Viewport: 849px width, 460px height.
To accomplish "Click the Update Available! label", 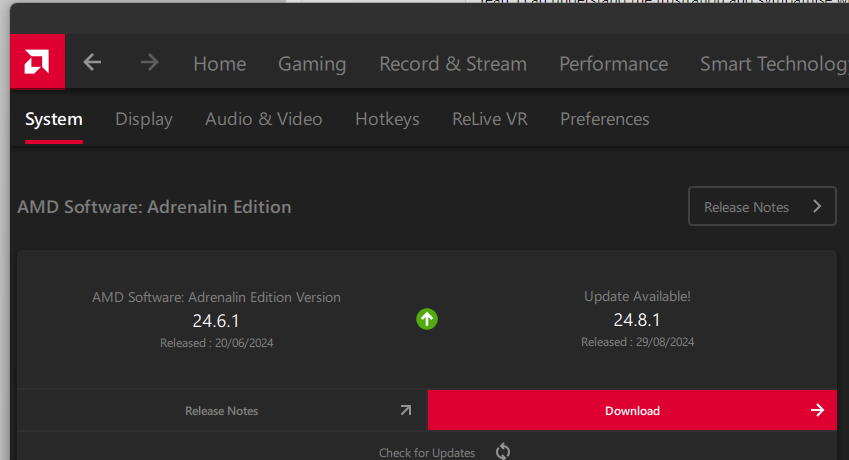I will click(x=637, y=297).
